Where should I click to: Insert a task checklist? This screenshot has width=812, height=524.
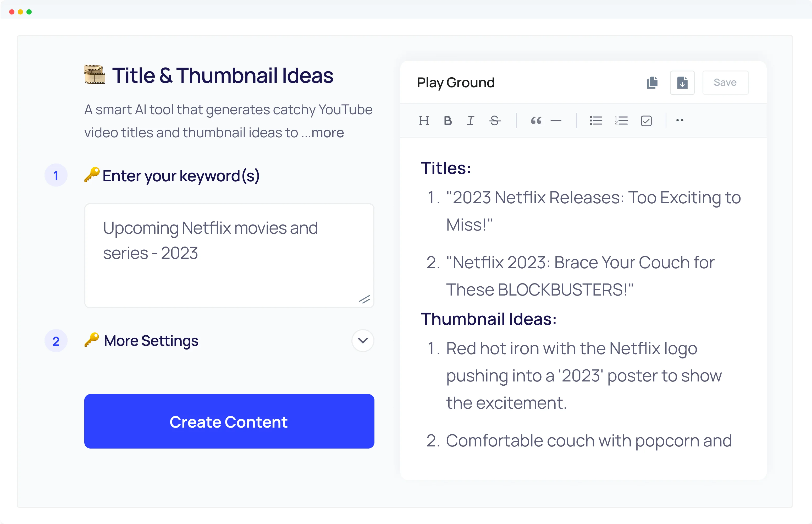pyautogui.click(x=646, y=121)
